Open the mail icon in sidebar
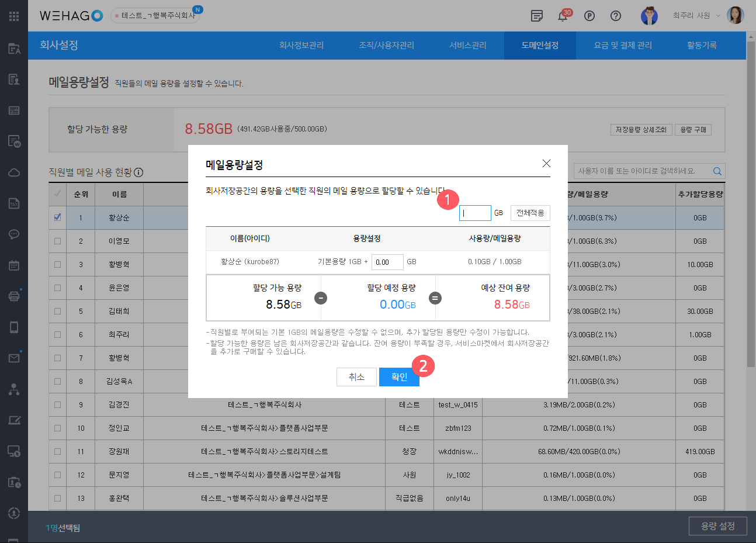This screenshot has height=543, width=756. (x=14, y=358)
